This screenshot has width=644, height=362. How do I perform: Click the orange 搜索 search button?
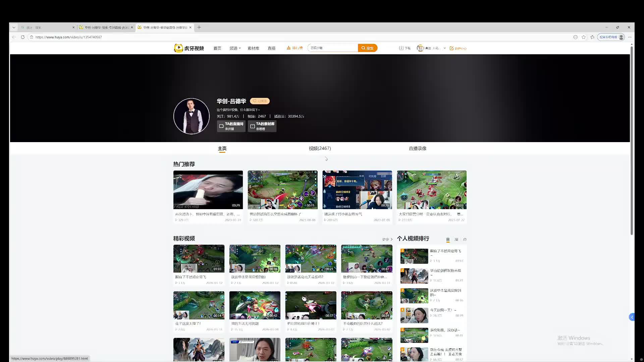(x=367, y=48)
